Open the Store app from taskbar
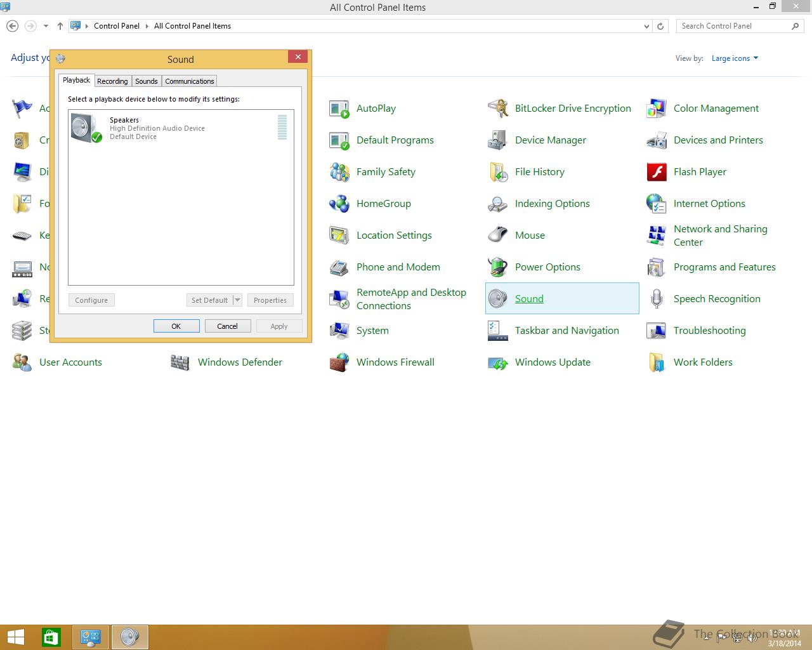 (x=51, y=637)
